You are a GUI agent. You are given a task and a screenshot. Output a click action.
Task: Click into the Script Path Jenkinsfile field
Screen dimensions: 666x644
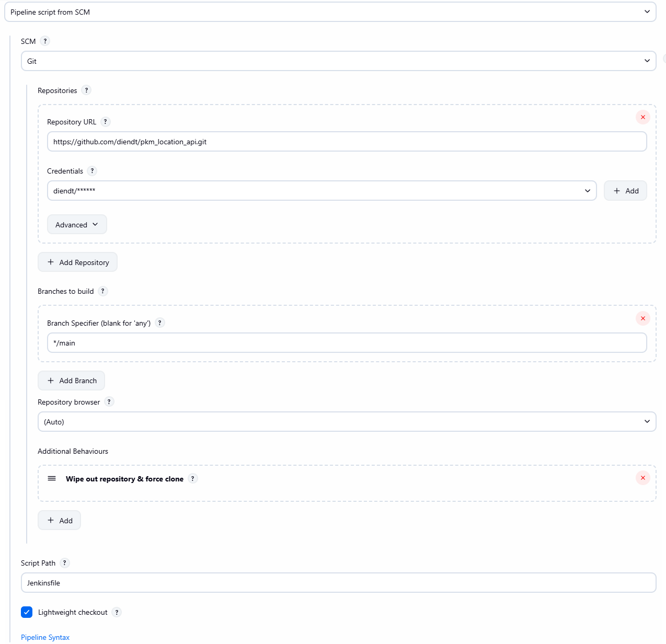click(338, 583)
